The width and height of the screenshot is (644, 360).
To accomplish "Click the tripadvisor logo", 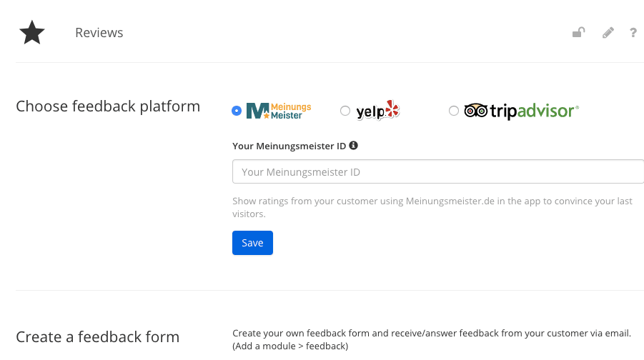I will 522,111.
